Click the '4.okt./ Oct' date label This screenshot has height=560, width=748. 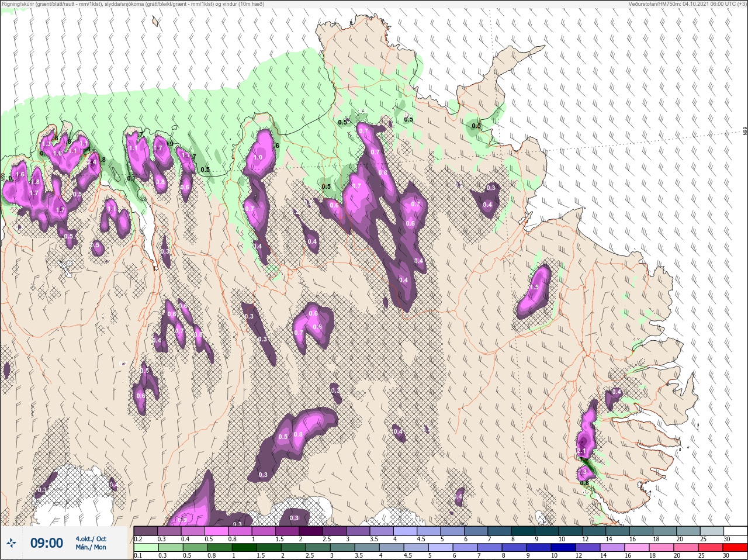point(91,539)
